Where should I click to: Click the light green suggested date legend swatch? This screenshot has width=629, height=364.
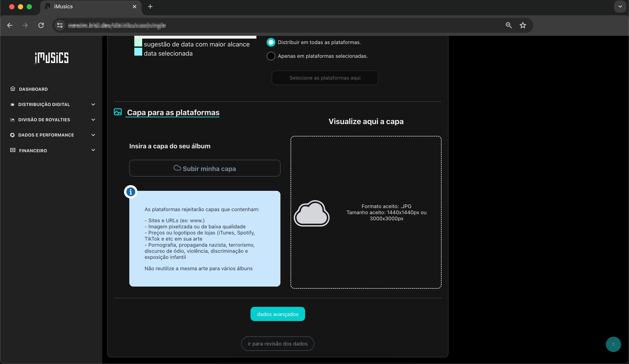138,43
